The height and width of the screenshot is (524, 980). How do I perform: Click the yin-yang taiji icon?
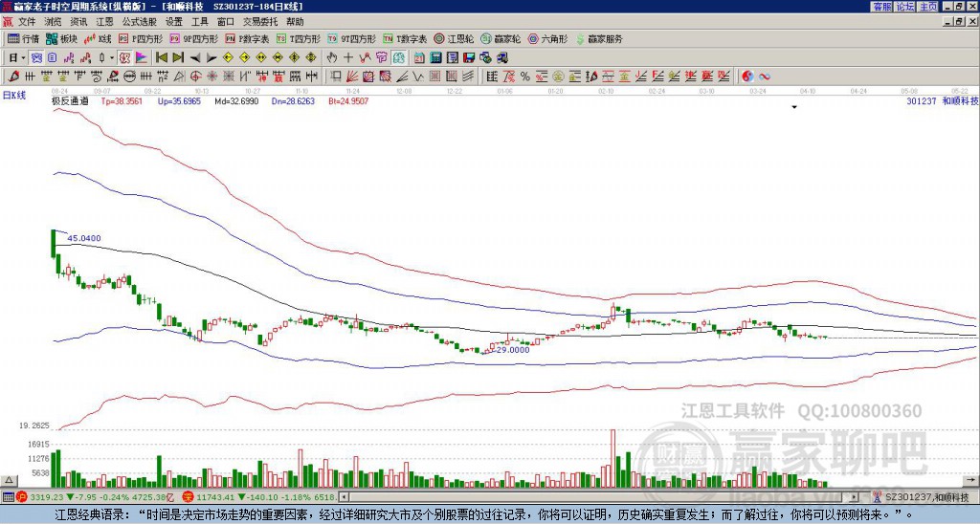746,76
